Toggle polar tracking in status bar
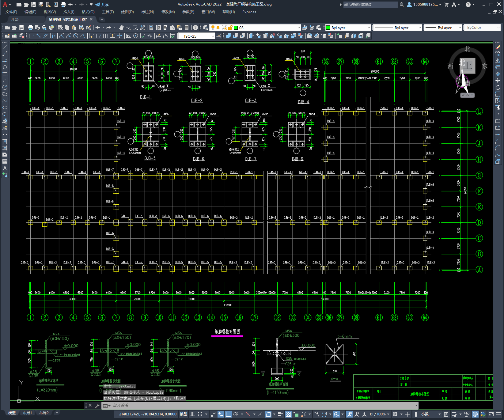Screen dimensions: 504x420 [x=236, y=414]
